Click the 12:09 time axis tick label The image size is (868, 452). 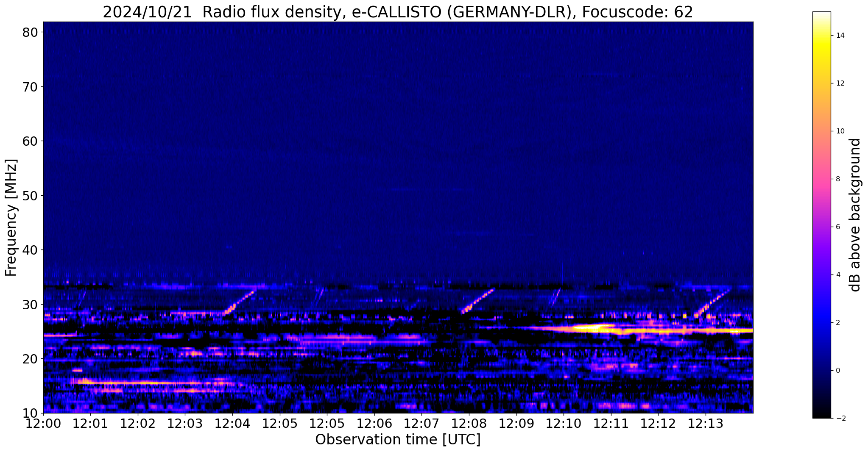[516, 424]
